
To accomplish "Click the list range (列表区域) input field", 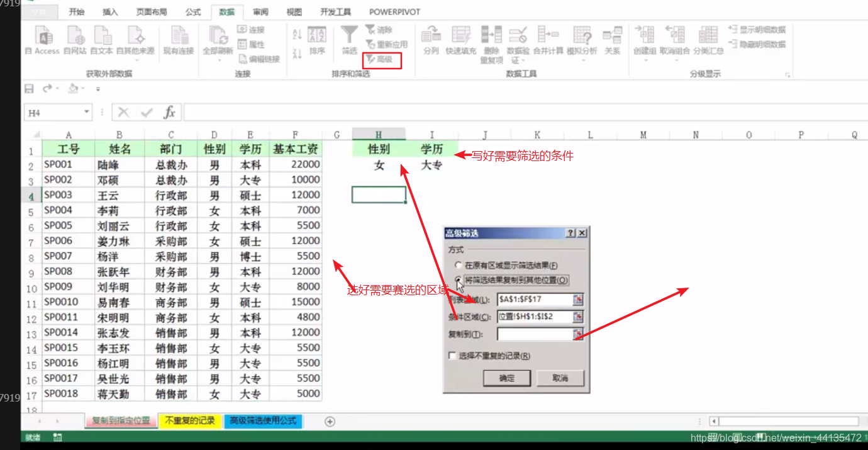I will pos(535,299).
